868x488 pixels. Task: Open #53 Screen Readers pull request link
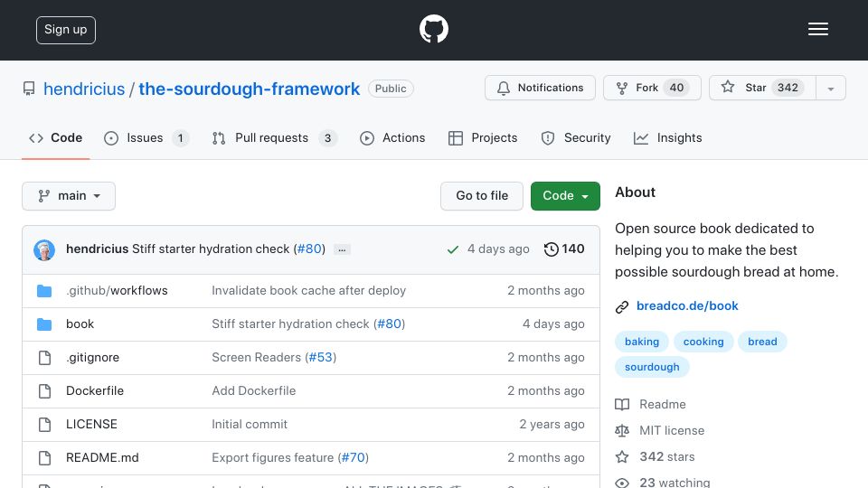click(320, 358)
